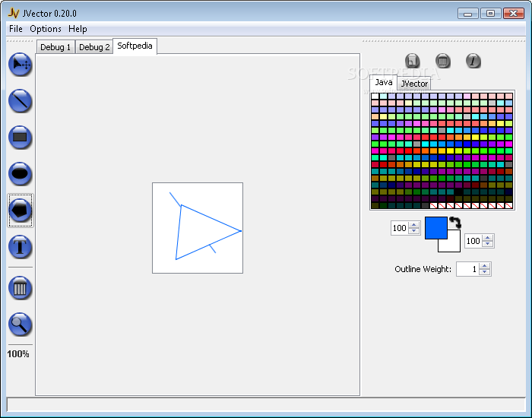Select the Text tool

click(20, 247)
